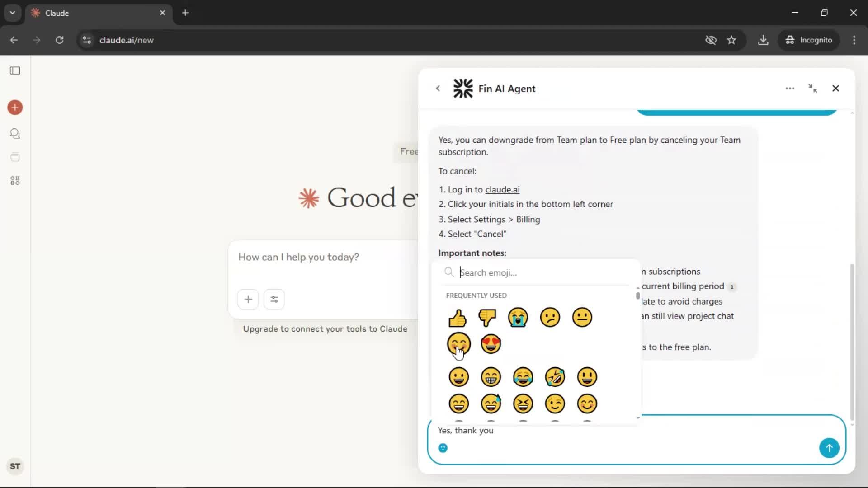This screenshot has height=488, width=868.
Task: Open the ST user profile menu
Action: click(x=15, y=466)
